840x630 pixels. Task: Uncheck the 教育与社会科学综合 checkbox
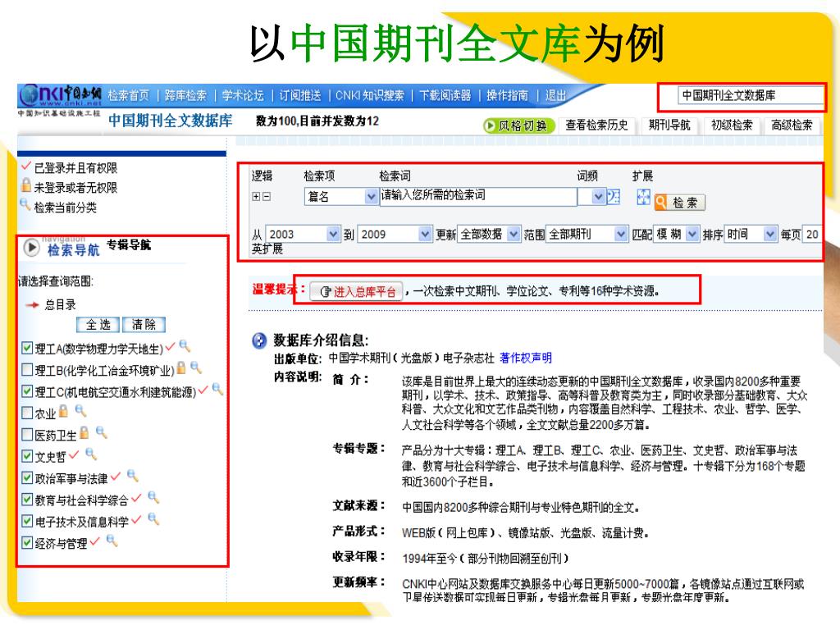tap(27, 500)
